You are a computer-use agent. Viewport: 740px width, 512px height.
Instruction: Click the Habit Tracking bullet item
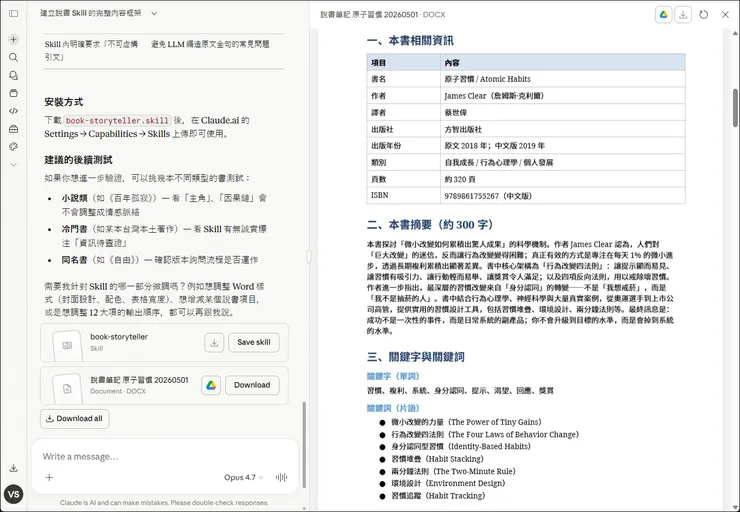(438, 495)
